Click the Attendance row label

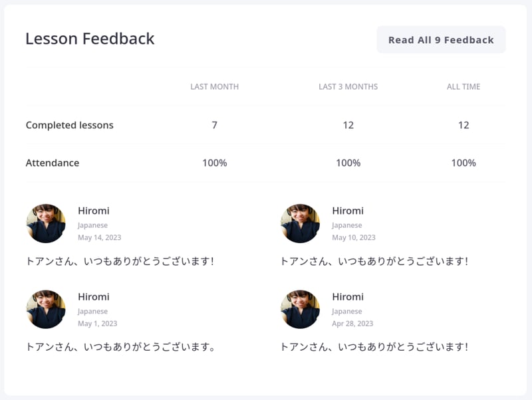pos(53,163)
